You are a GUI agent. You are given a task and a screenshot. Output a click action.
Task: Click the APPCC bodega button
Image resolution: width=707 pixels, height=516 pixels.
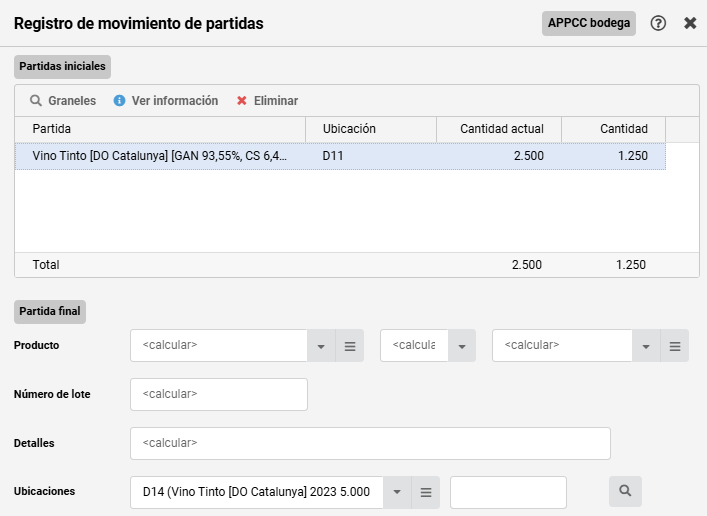coord(589,23)
